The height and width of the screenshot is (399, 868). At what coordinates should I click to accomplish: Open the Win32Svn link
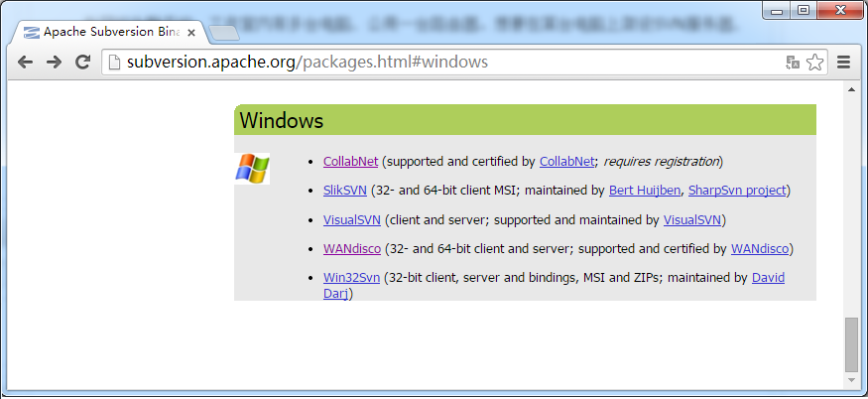tap(351, 278)
